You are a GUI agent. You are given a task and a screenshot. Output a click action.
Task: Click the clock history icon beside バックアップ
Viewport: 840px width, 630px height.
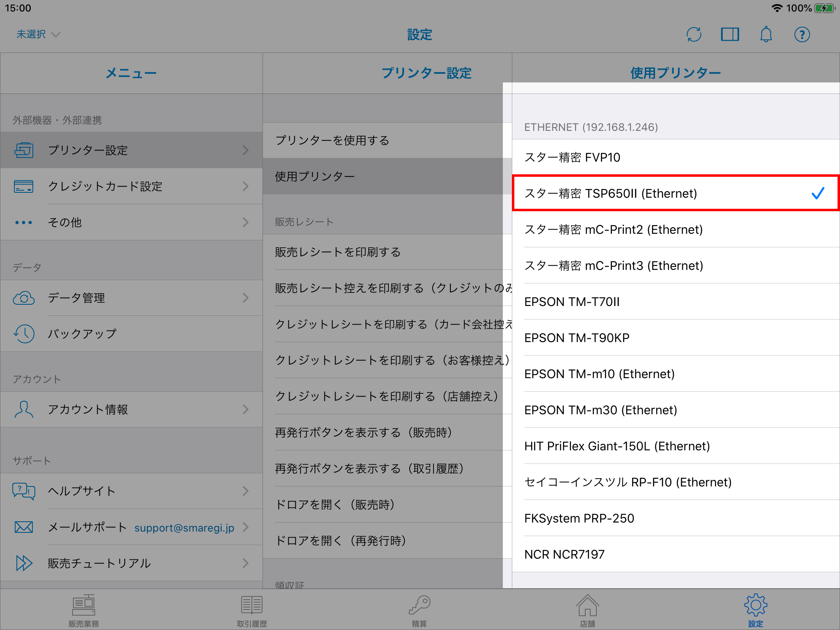click(x=24, y=334)
